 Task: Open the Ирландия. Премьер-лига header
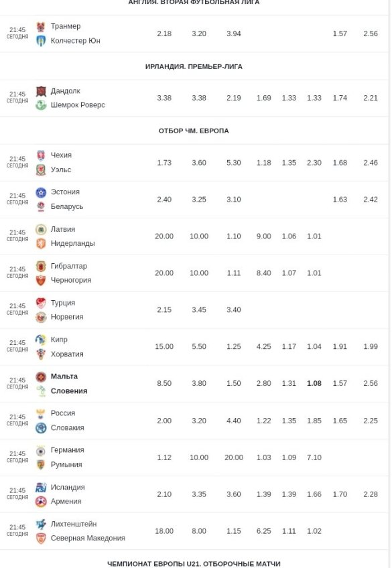click(194, 67)
